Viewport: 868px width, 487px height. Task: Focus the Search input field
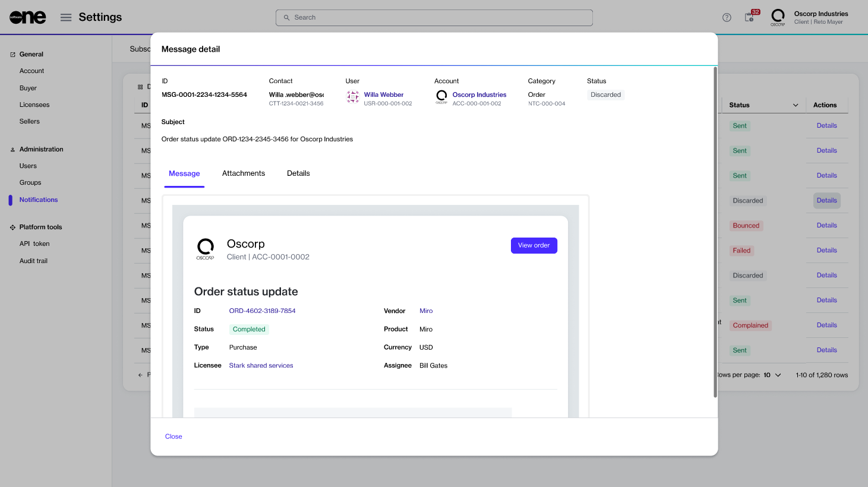click(434, 18)
